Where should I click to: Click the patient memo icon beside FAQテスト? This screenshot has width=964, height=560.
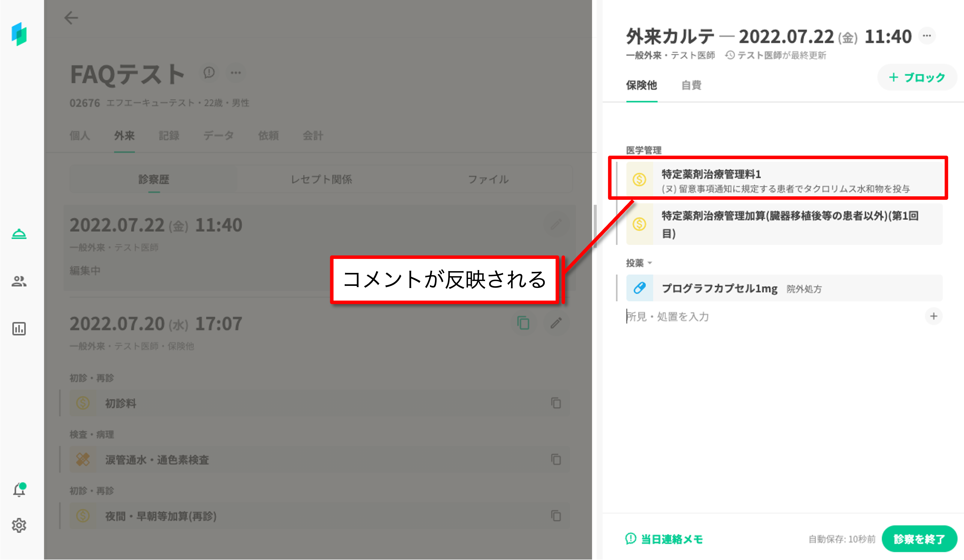209,72
